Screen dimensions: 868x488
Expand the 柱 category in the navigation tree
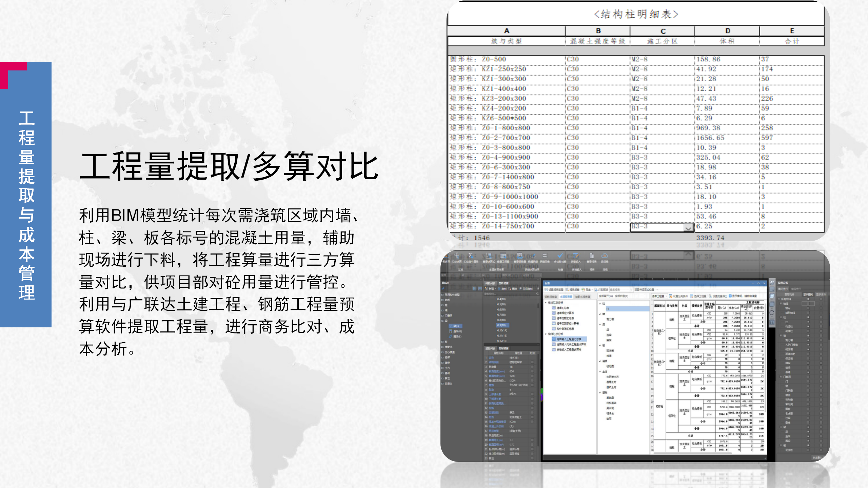442,305
